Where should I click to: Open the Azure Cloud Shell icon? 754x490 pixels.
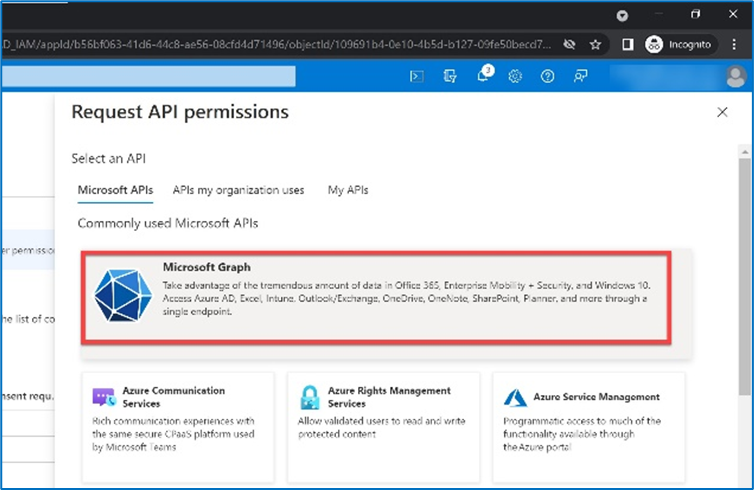point(416,76)
